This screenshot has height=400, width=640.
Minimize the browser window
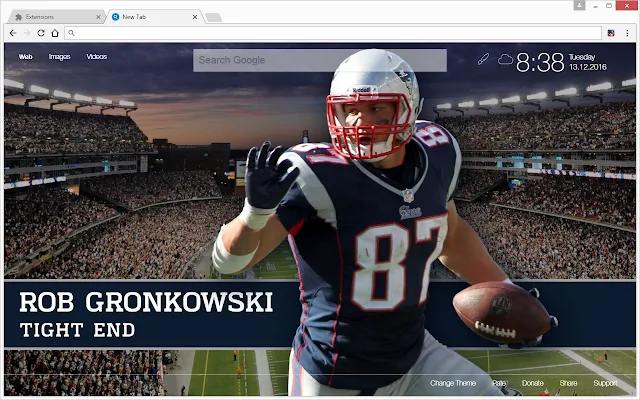pos(596,6)
